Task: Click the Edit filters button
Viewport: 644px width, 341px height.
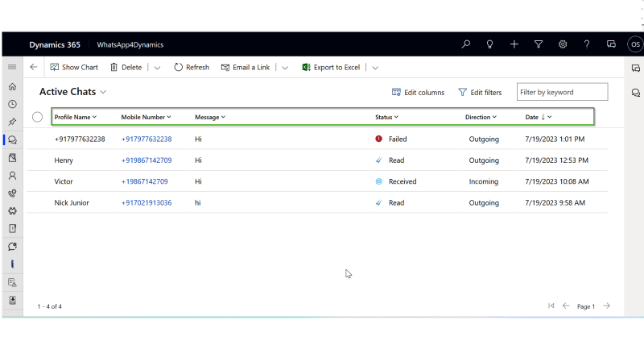Action: click(x=480, y=93)
